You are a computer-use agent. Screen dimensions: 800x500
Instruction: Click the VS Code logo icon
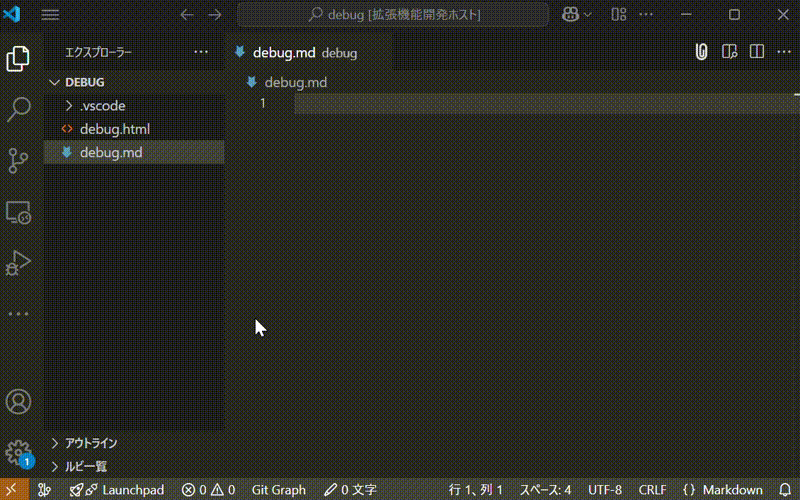pyautogui.click(x=12, y=14)
